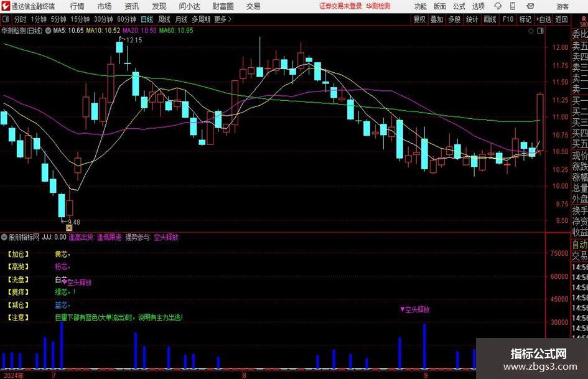Click the 2024年 date axis label
This screenshot has width=588, height=379.
click(x=14, y=375)
